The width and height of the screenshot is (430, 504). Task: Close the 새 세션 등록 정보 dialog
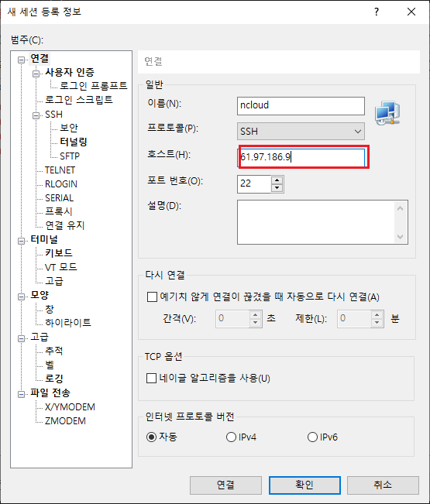pos(411,12)
